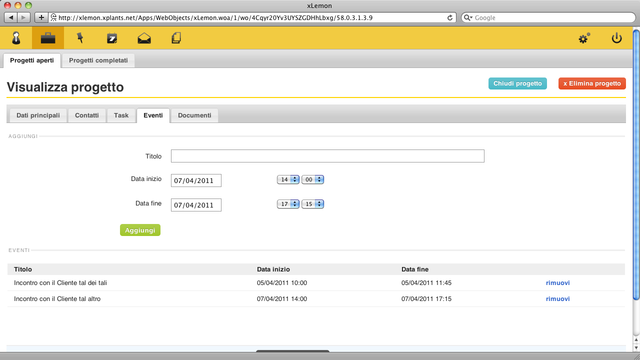The image size is (640, 360).
Task: Click end date 07/04/2011 17:15 cell
Action: point(426,299)
